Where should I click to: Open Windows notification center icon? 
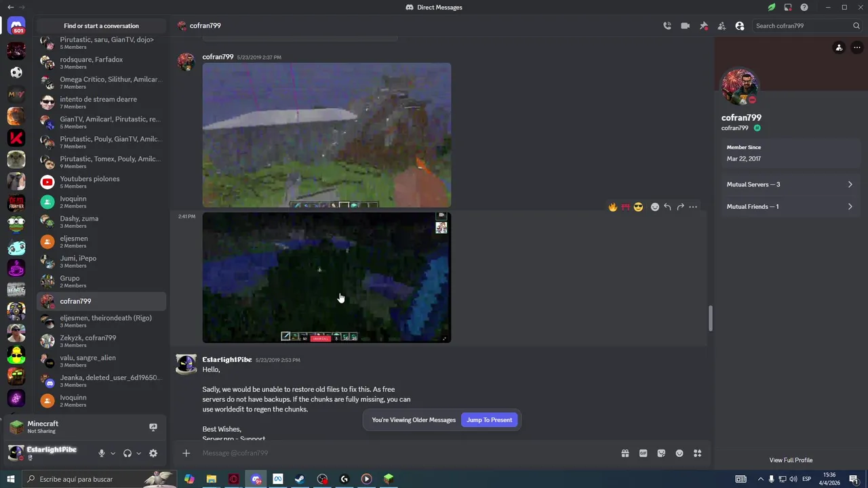click(x=854, y=479)
